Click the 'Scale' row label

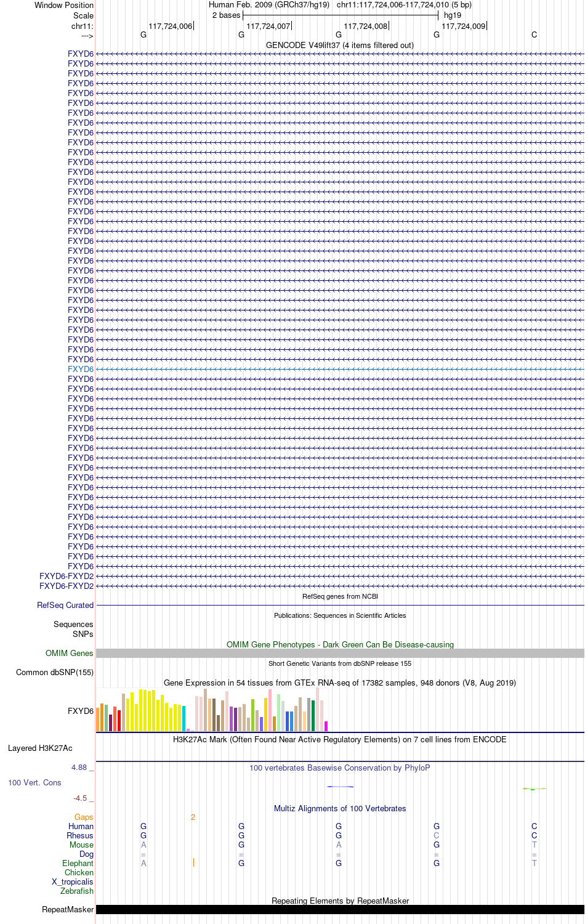pos(84,15)
